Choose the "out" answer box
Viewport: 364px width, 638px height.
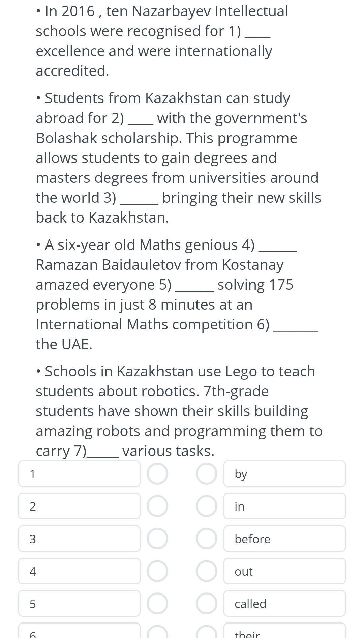(284, 571)
